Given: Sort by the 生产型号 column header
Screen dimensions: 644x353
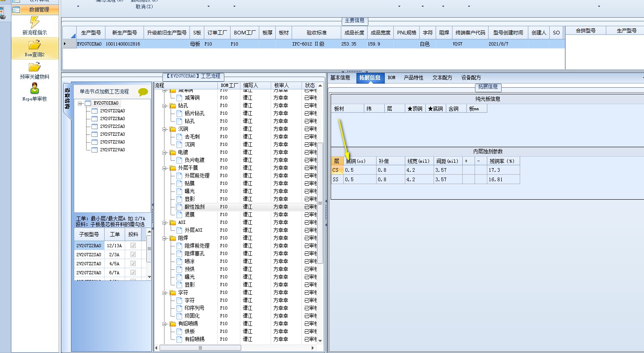Looking at the screenshot, I should click(x=91, y=33).
